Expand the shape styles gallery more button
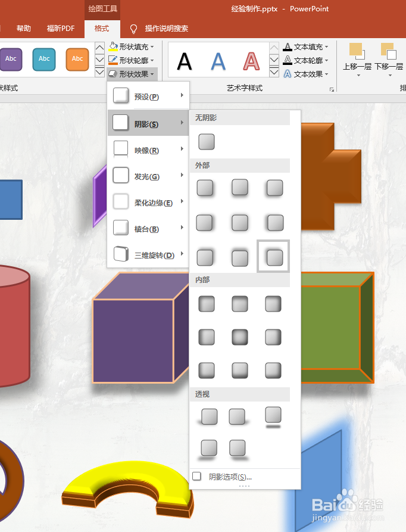The image size is (406, 532). coord(99,72)
